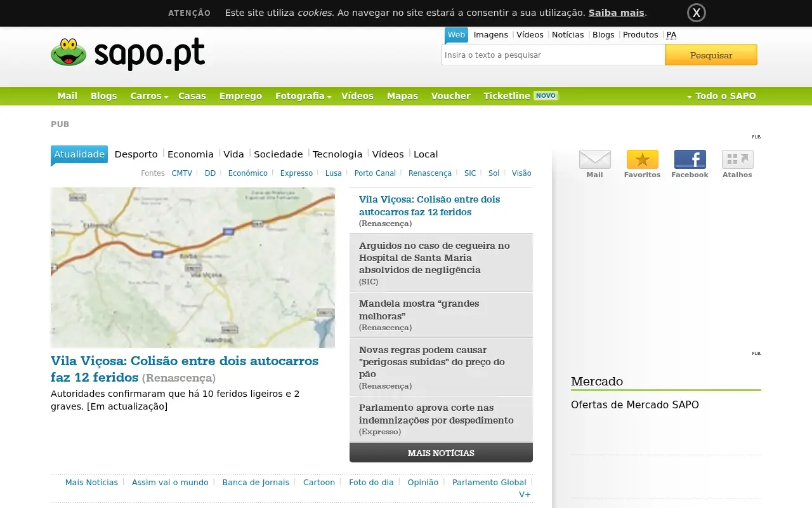The height and width of the screenshot is (508, 812).
Task: Open the Sociedade news tab
Action: click(278, 154)
